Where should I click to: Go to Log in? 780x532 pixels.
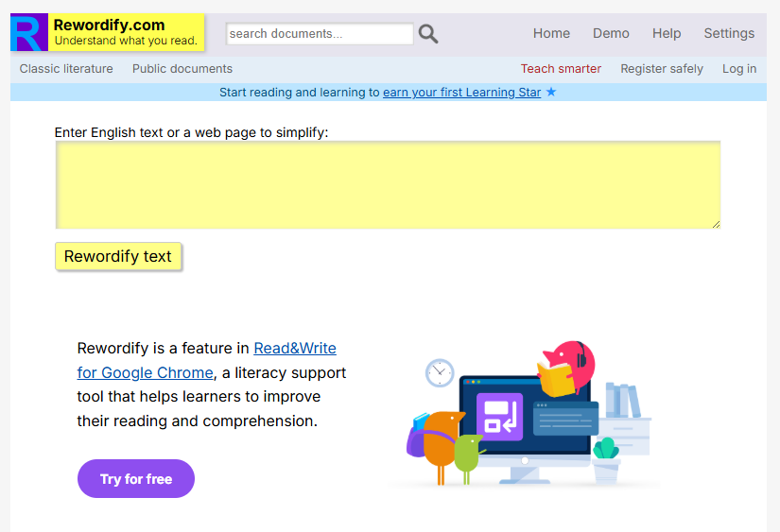(x=739, y=69)
